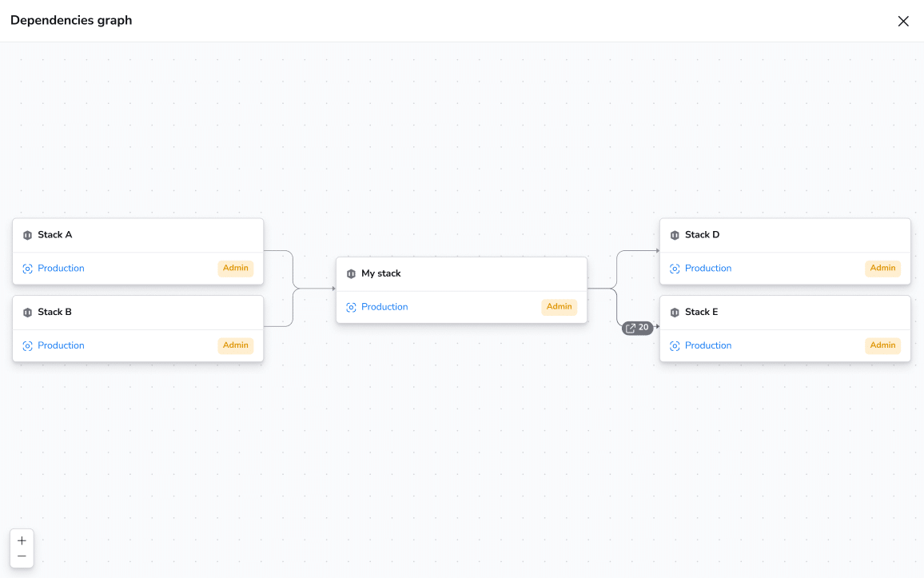This screenshot has width=924, height=578.
Task: Click the external-link icon inside the 20 badge
Action: pos(631,327)
